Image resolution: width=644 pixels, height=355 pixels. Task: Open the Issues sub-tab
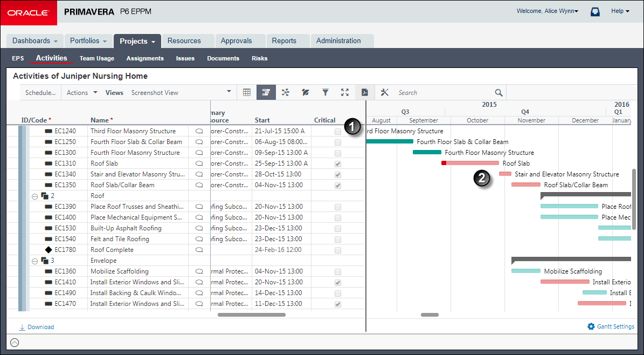point(185,58)
